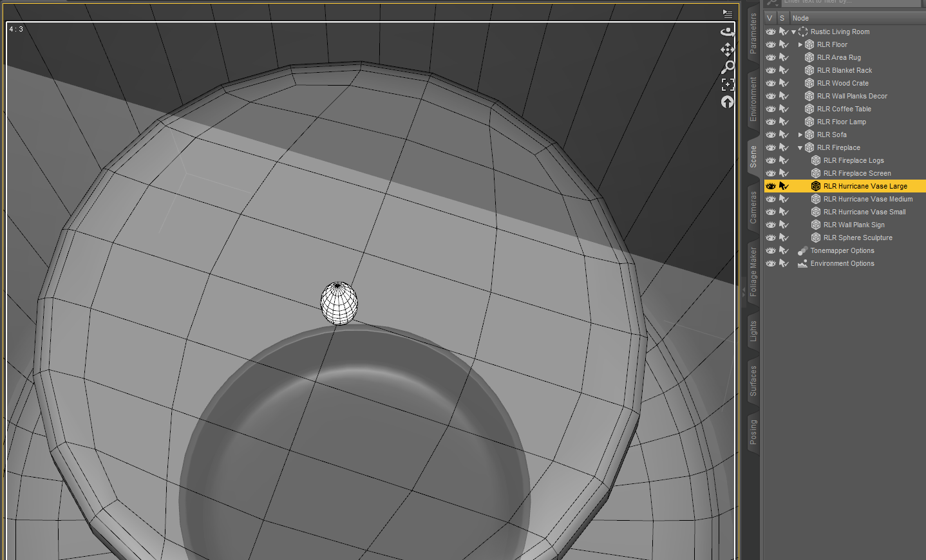This screenshot has height=560, width=926.
Task: Collapse the Rustic Living Room group
Action: click(x=794, y=32)
